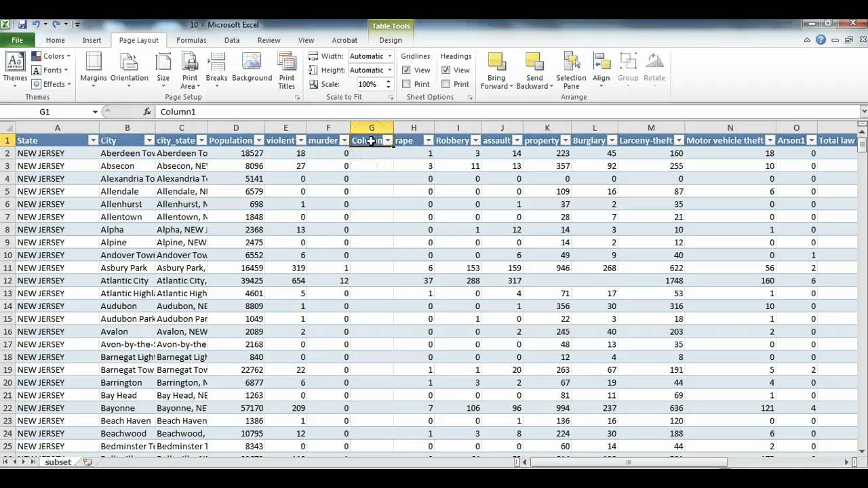Open Print Titles settings
Screen dimensions: 868x488
point(287,70)
